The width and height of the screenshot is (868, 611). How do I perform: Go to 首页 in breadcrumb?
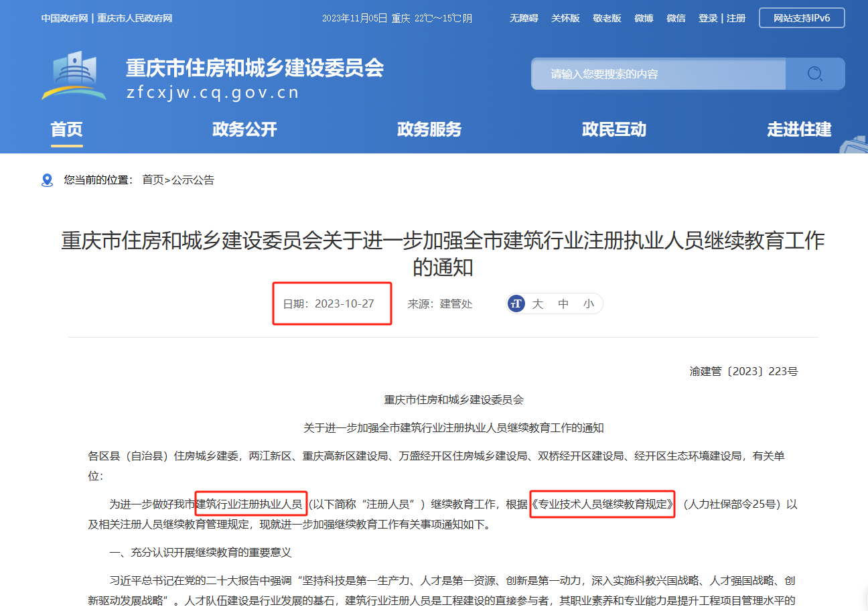point(153,180)
